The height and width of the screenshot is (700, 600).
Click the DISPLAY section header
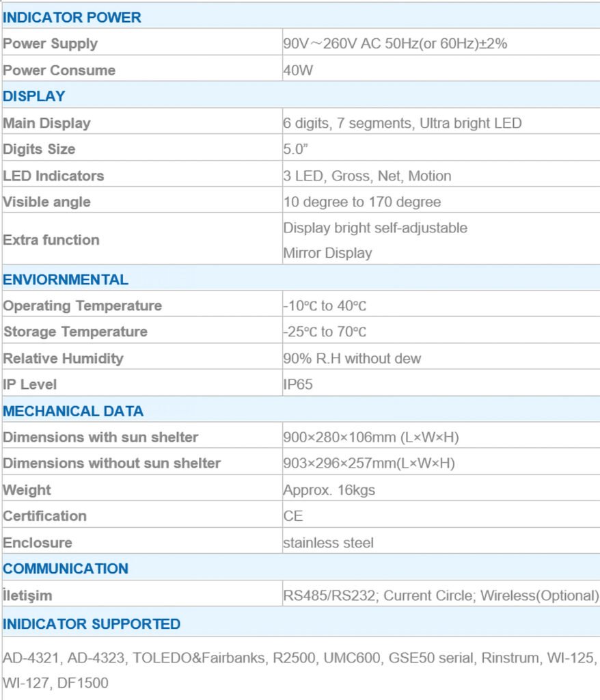click(x=34, y=96)
